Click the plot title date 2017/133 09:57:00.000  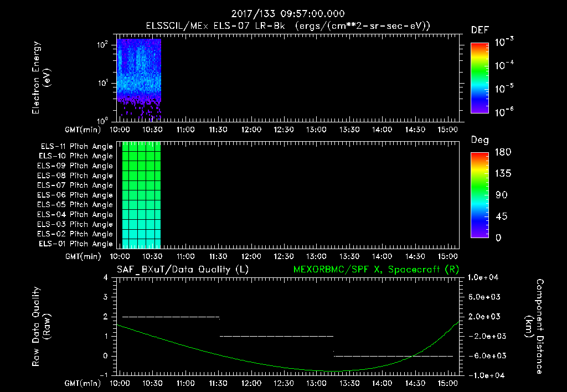pos(288,14)
